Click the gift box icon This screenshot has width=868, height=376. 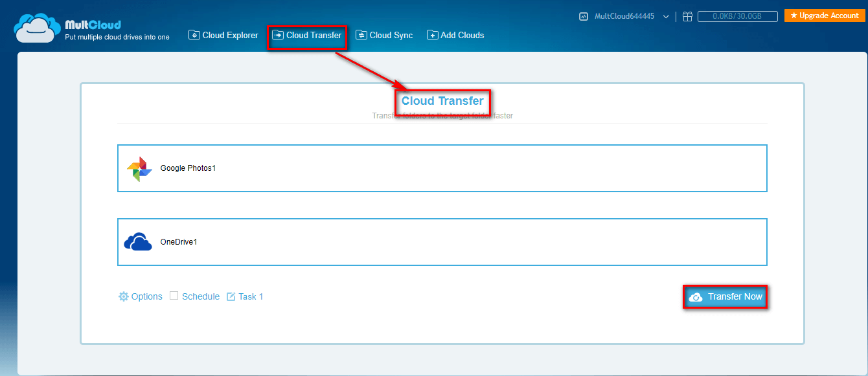[687, 16]
